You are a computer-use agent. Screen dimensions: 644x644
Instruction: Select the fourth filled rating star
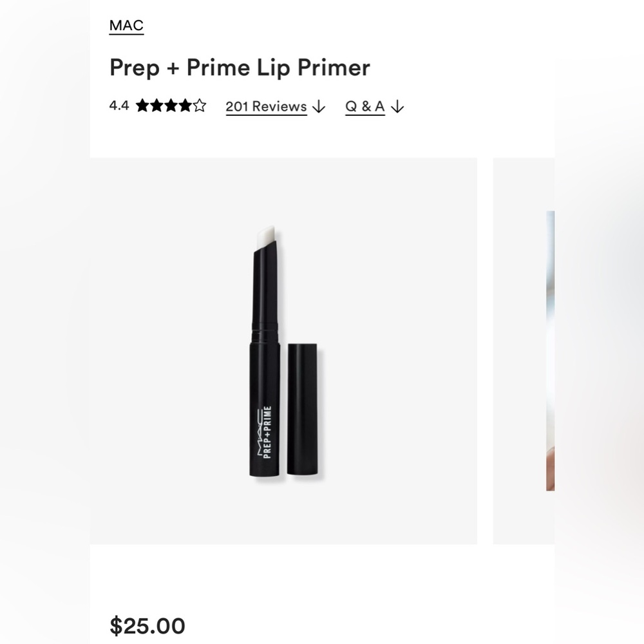(185, 106)
